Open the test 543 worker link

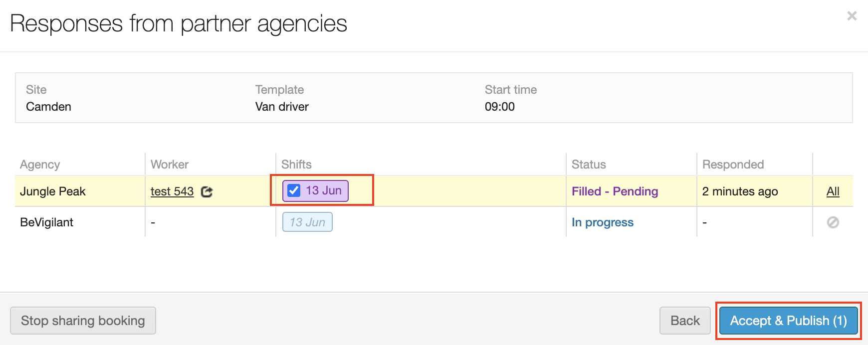[x=172, y=191]
